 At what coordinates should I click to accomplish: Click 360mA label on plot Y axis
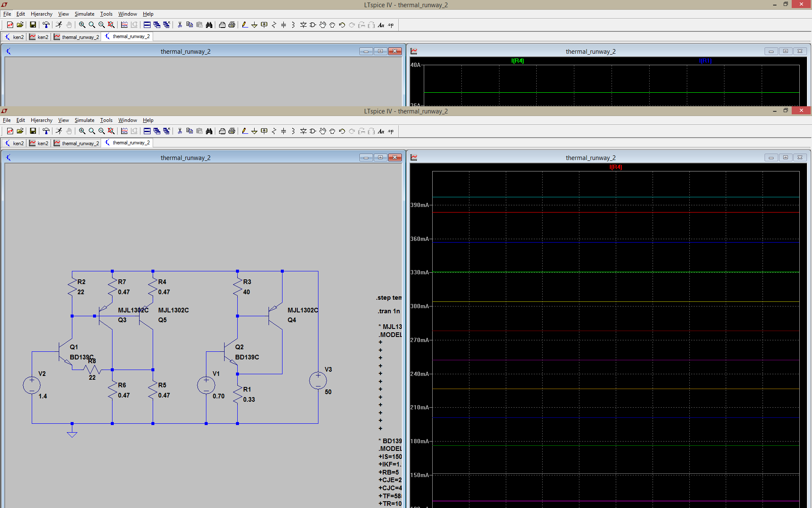[x=420, y=239]
